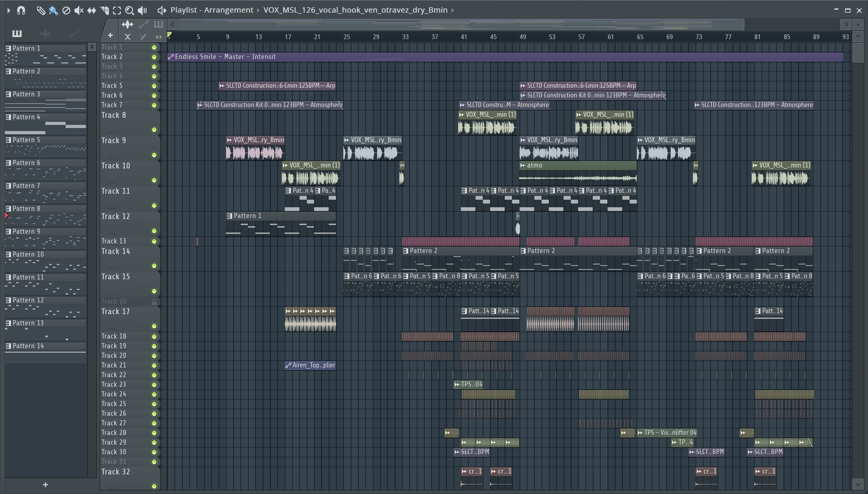Select the Zoom magnifier tool

[x=129, y=11]
